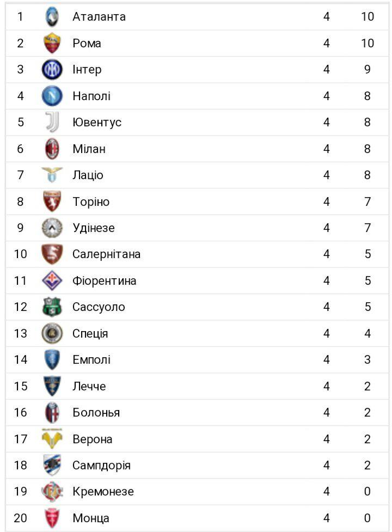Click the Monza red crest icon
The height and width of the screenshot is (532, 392).
52,518
